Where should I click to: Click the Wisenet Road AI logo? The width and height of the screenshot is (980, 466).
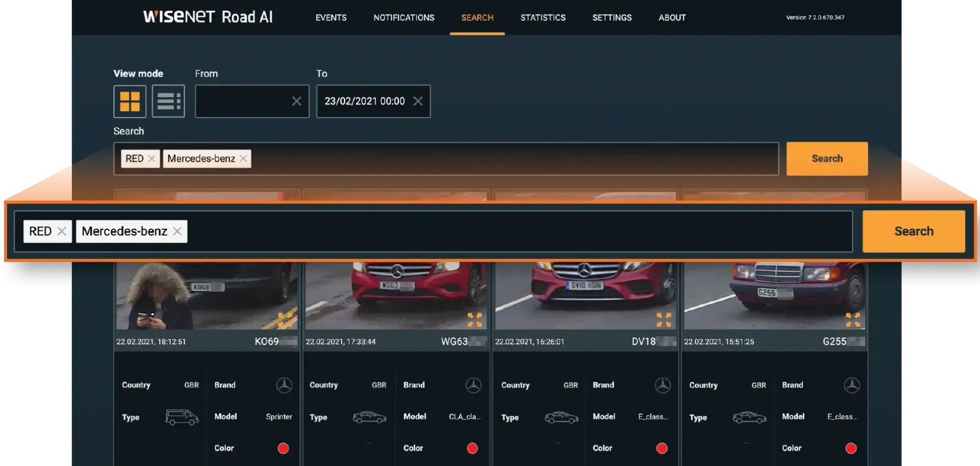208,17
